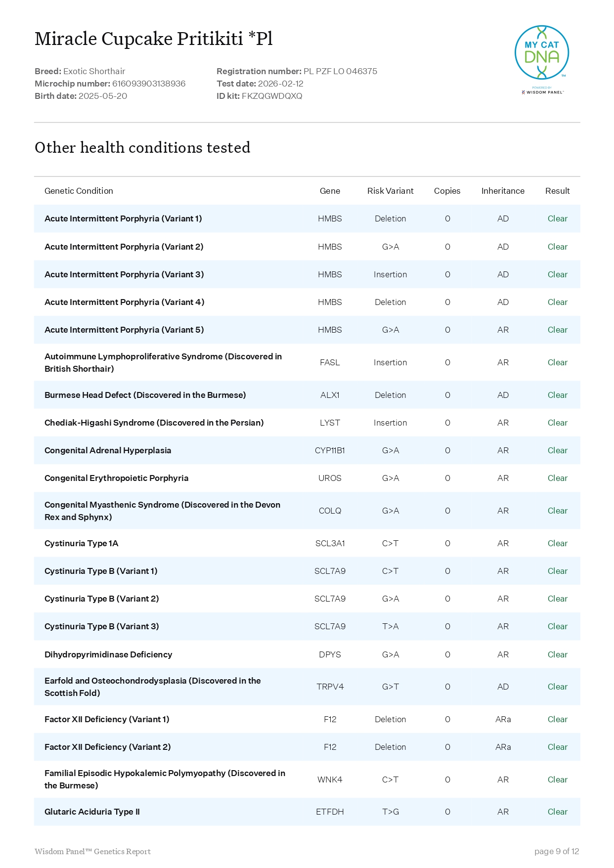Select the Cystinuria Type 1A row

point(82,543)
